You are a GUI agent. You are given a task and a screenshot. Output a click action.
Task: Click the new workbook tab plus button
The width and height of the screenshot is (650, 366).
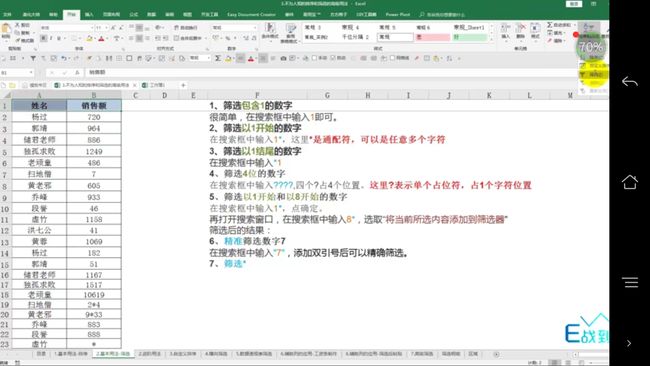183,85
